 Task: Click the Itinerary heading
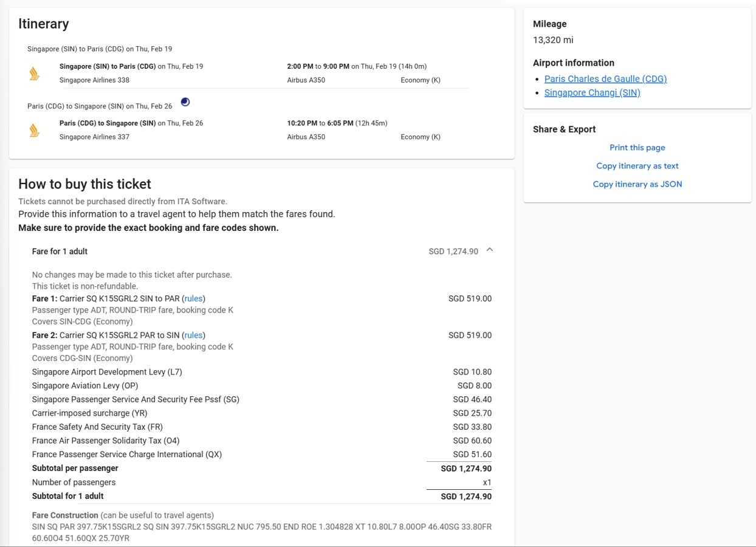pyautogui.click(x=44, y=24)
